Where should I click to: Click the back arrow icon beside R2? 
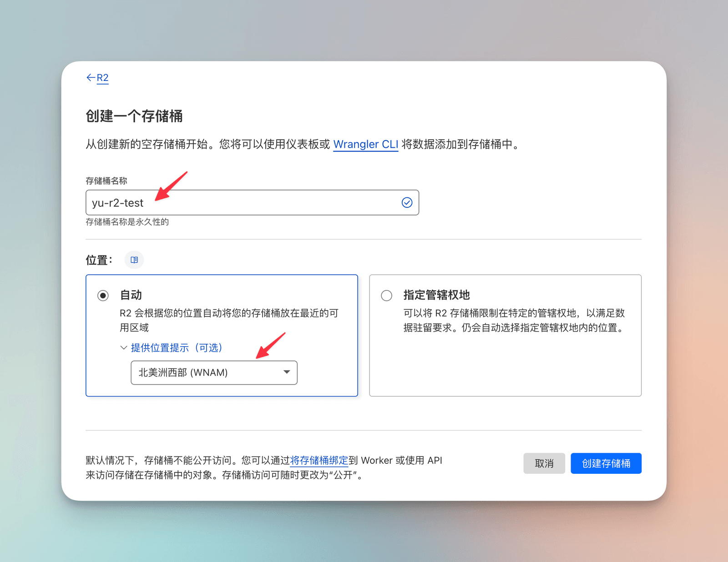(91, 78)
